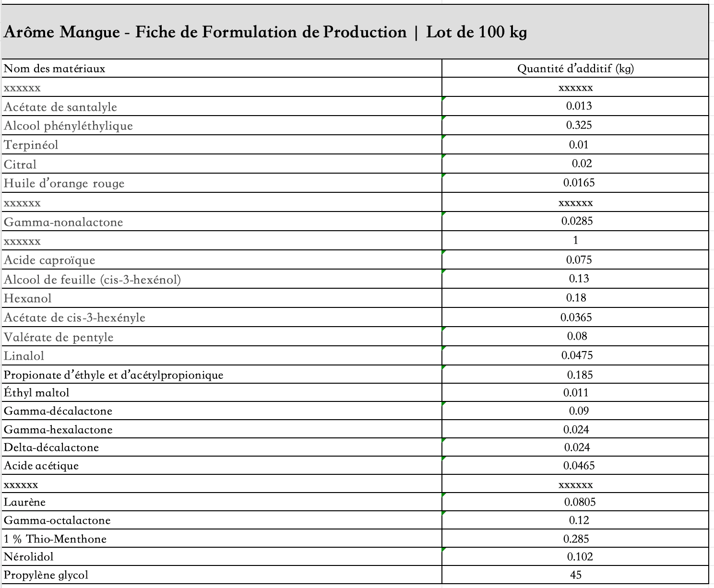This screenshot has height=588, width=714.
Task: Click the quantity cell containing 45
Action: (575, 575)
